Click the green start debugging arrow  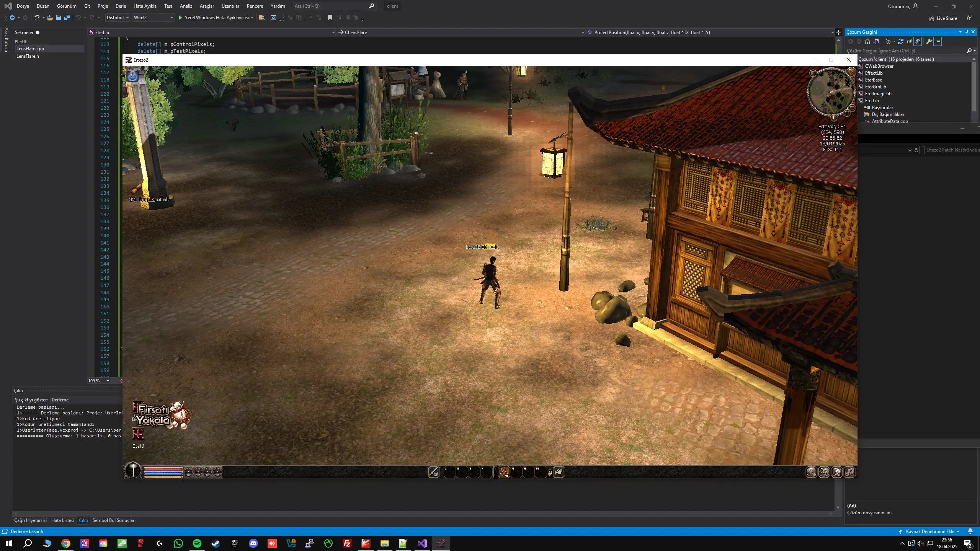click(x=180, y=18)
